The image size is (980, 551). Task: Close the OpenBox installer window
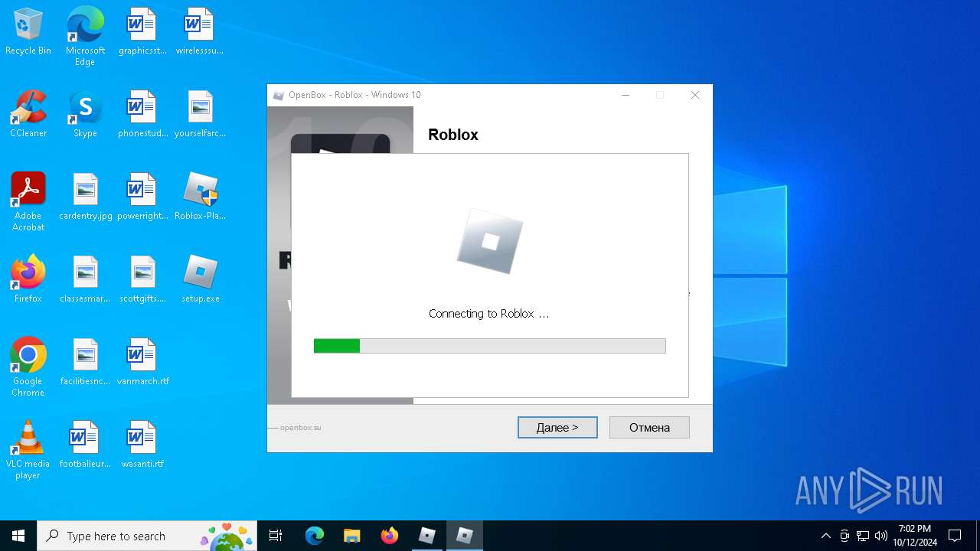695,95
